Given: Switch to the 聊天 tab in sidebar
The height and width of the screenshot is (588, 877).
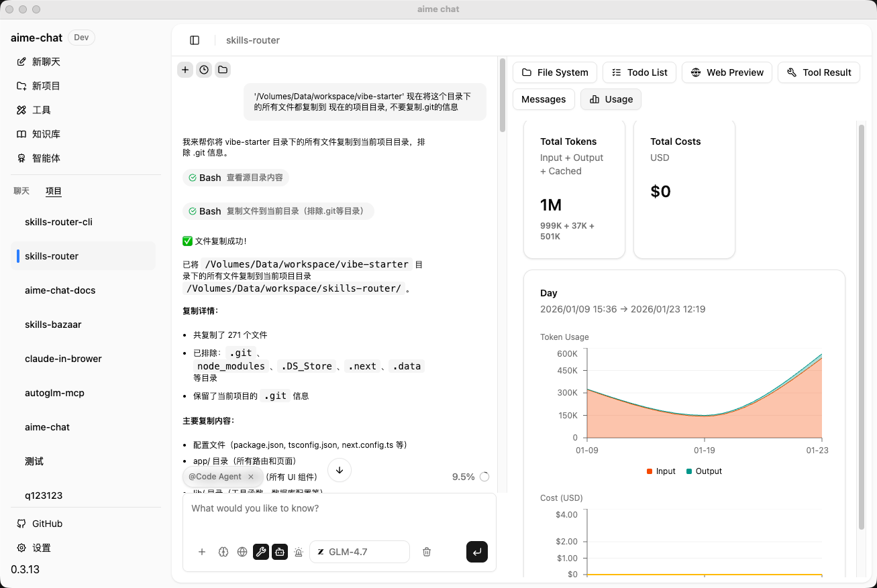Looking at the screenshot, I should (22, 190).
